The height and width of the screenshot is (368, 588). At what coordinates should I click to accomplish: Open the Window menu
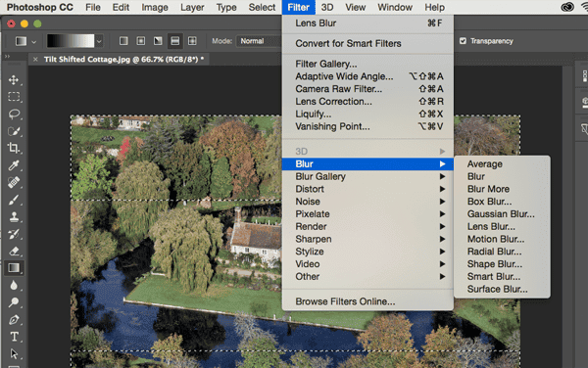[x=395, y=7]
